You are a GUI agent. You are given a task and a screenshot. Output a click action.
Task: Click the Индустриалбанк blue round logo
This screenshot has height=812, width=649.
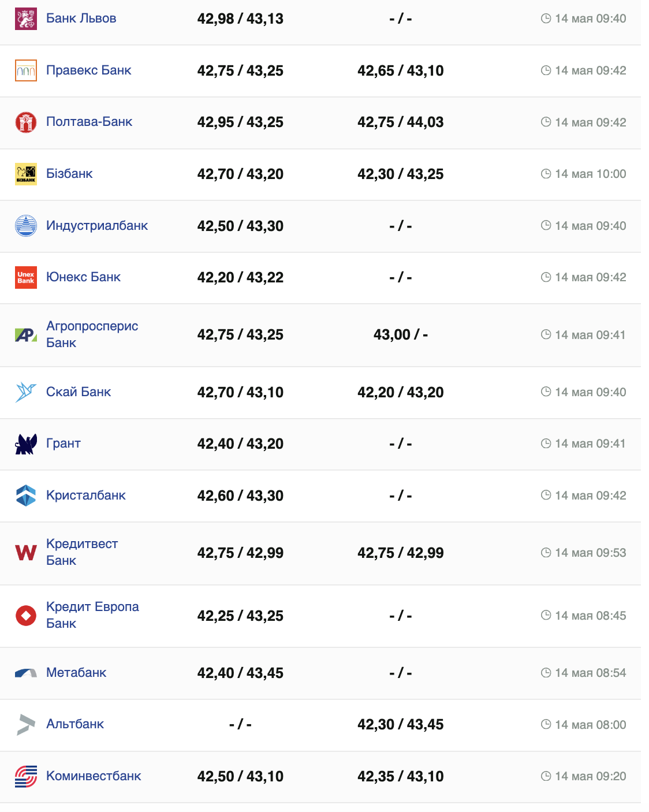click(x=26, y=226)
